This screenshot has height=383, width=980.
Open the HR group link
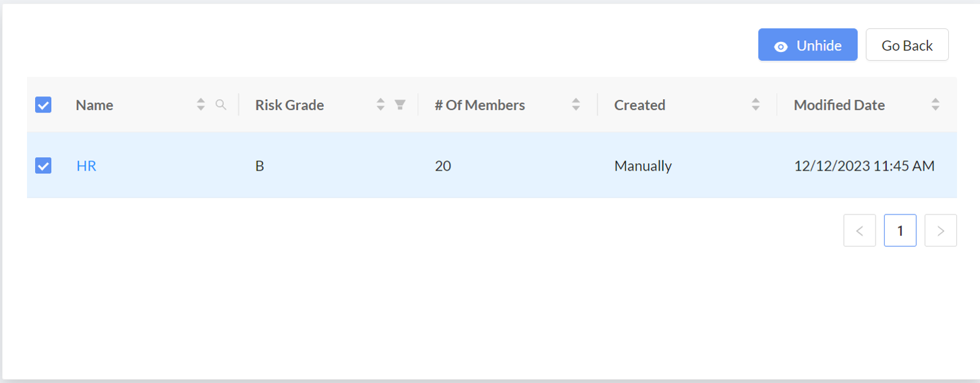pyautogui.click(x=86, y=165)
